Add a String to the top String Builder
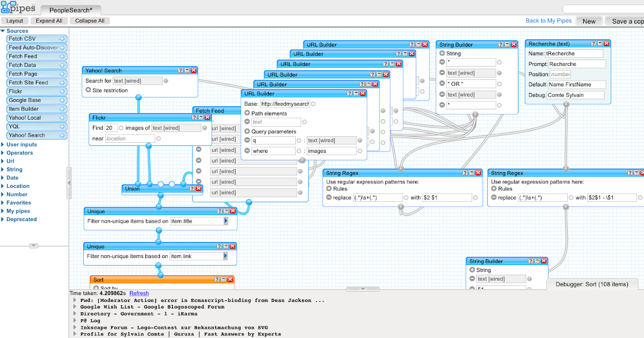 (x=442, y=53)
